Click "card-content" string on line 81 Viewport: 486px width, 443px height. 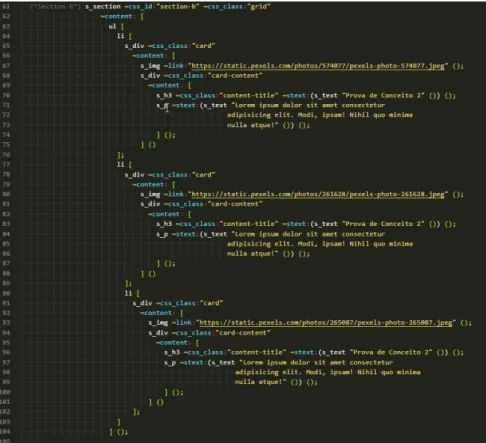pos(235,204)
